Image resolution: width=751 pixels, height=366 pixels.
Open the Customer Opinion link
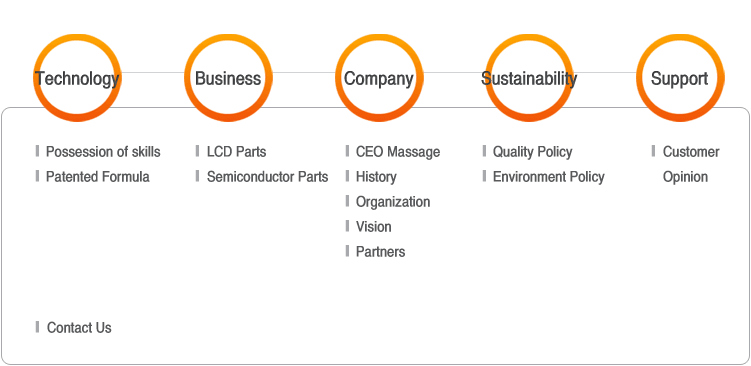(x=691, y=164)
